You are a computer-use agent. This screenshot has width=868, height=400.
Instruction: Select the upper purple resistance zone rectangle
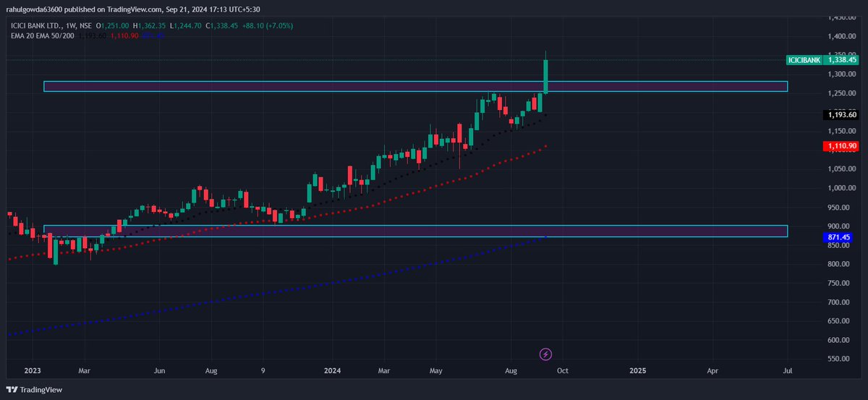pyautogui.click(x=415, y=87)
